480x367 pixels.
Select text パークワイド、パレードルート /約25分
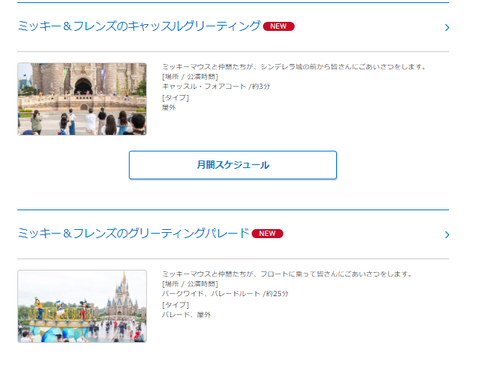click(225, 294)
